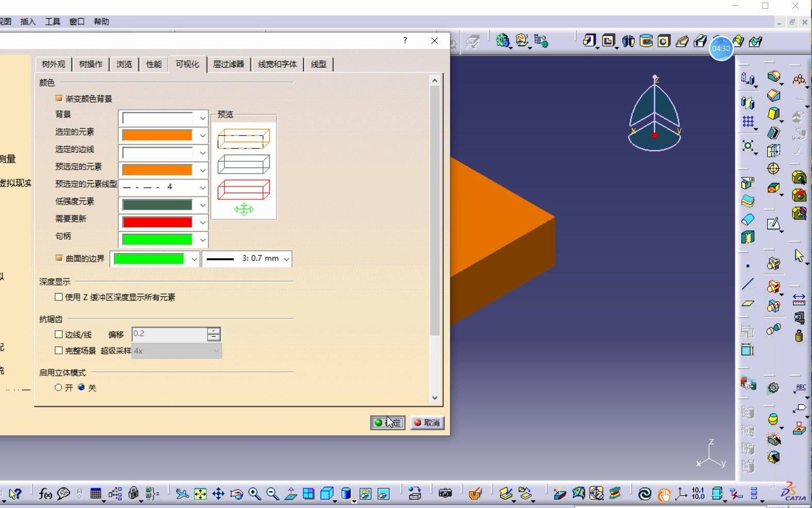812x508 pixels.
Task: Enable 完整场景 checkbox
Action: pyautogui.click(x=59, y=350)
